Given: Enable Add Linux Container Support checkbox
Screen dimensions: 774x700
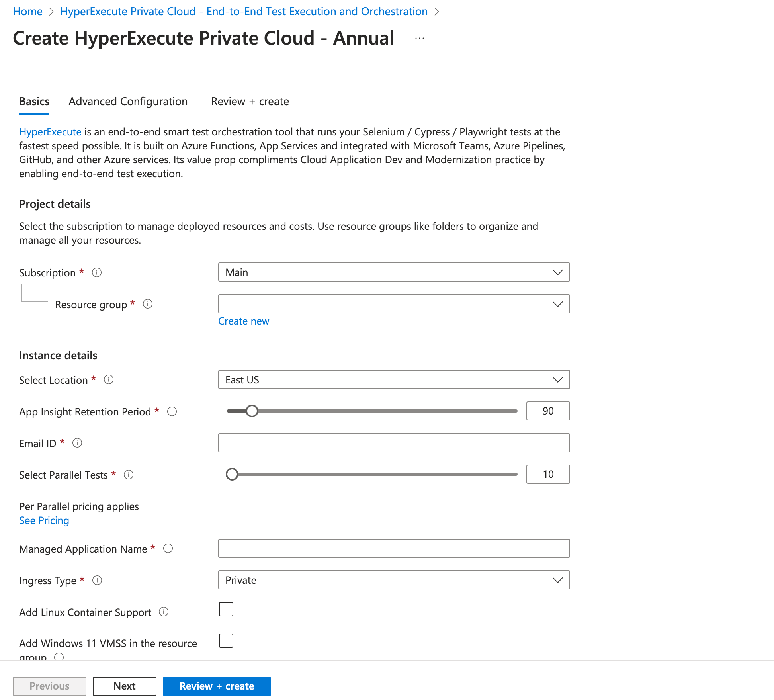Looking at the screenshot, I should click(226, 609).
